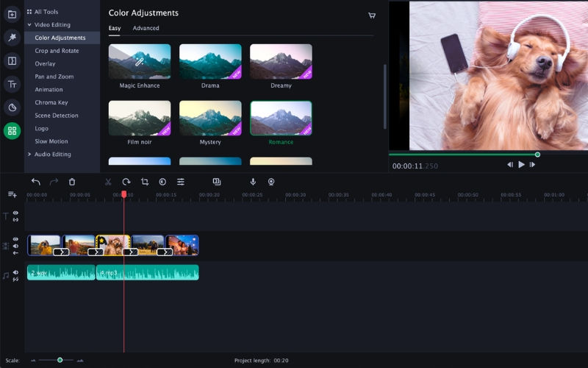This screenshot has width=588, height=368.
Task: Click the Undo arrow in timeline toolbar
Action: coord(35,182)
